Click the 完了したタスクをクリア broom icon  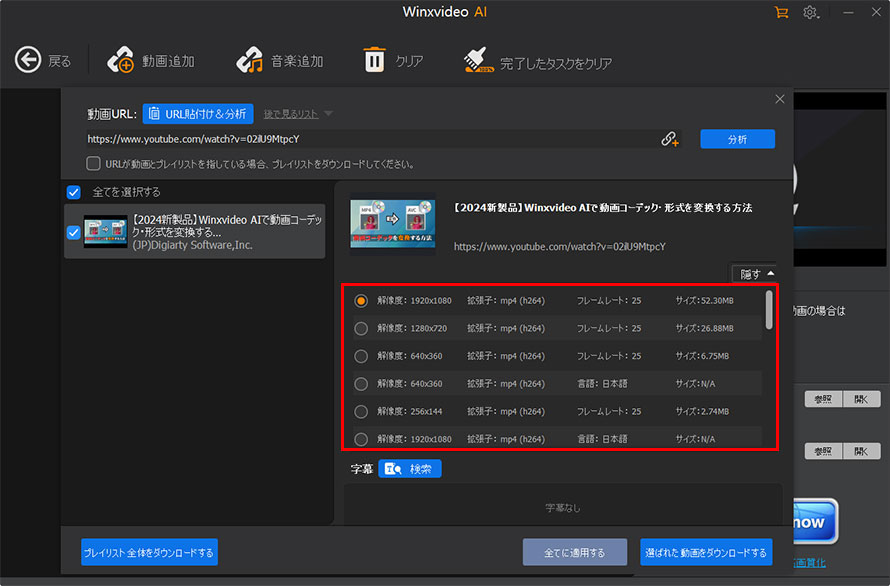click(478, 60)
